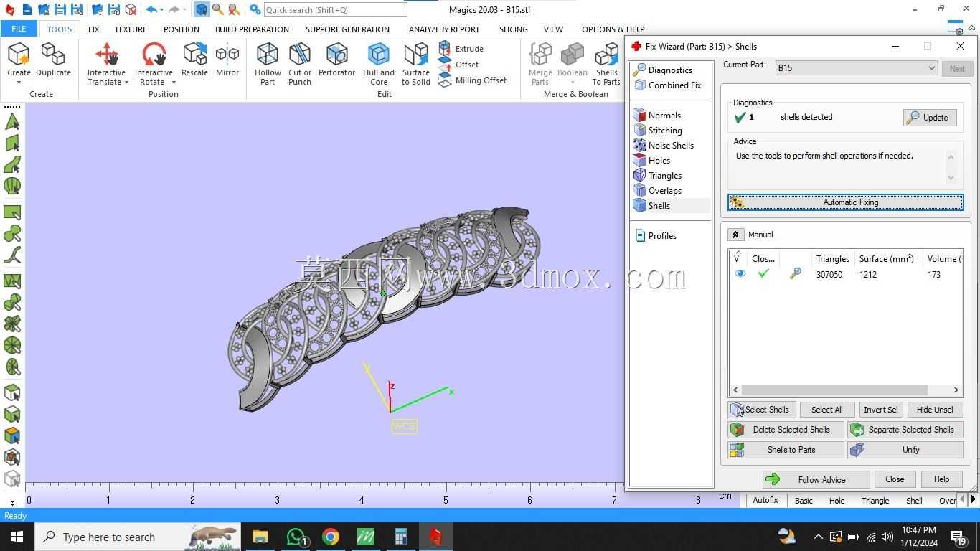Click the Undo arrow in quick access toolbar

pyautogui.click(x=151, y=10)
